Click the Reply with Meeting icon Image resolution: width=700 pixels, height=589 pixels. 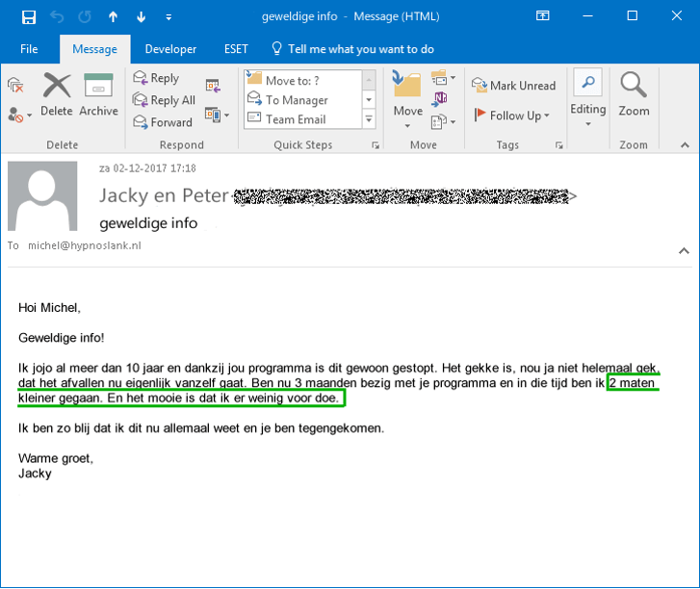point(213,86)
